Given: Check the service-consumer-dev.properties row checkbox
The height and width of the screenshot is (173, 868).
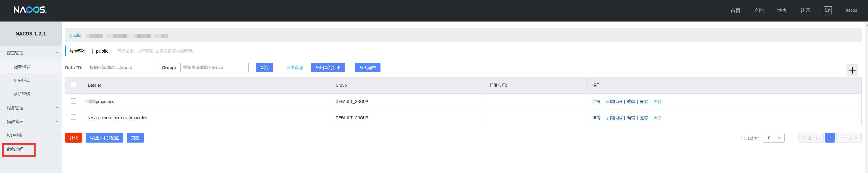Looking at the screenshot, I should 73,117.
